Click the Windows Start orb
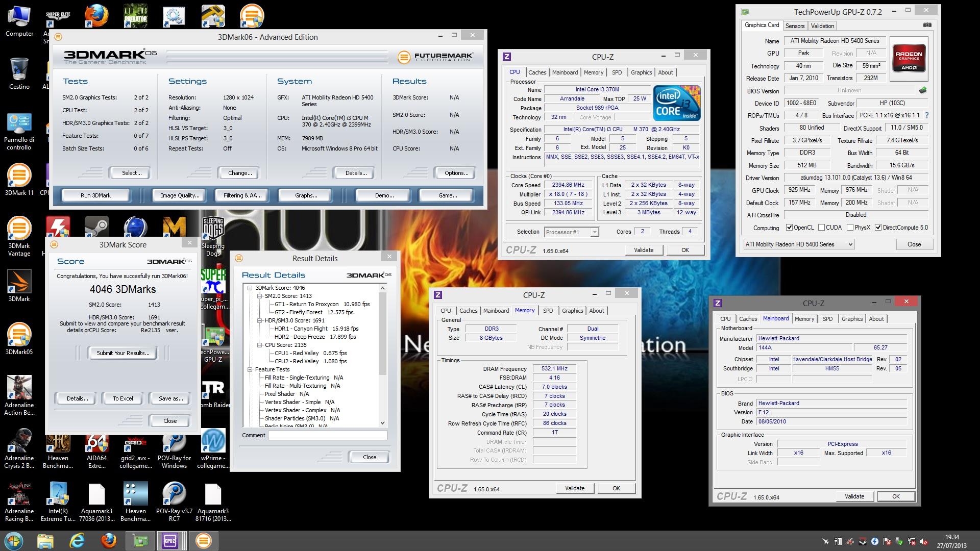This screenshot has width=980, height=551. (x=13, y=540)
